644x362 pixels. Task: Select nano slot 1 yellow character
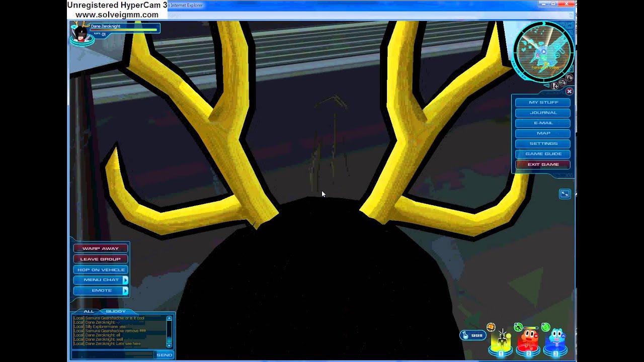(502, 343)
